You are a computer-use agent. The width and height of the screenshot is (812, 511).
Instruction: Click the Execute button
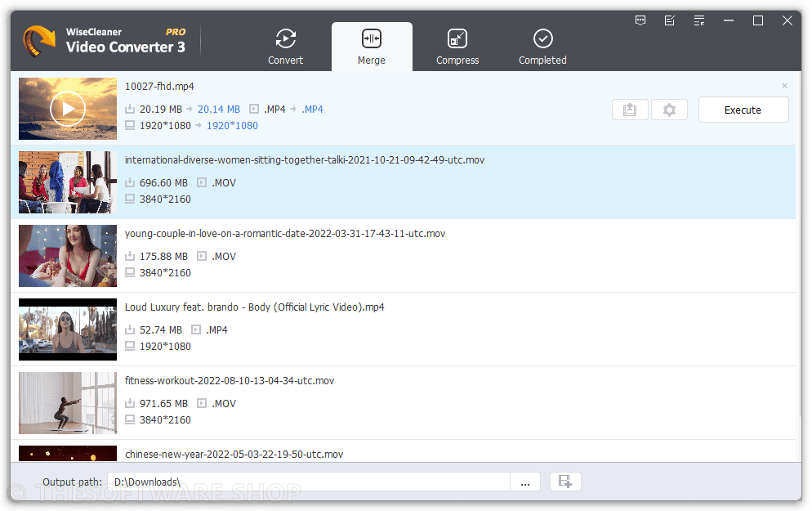point(743,110)
